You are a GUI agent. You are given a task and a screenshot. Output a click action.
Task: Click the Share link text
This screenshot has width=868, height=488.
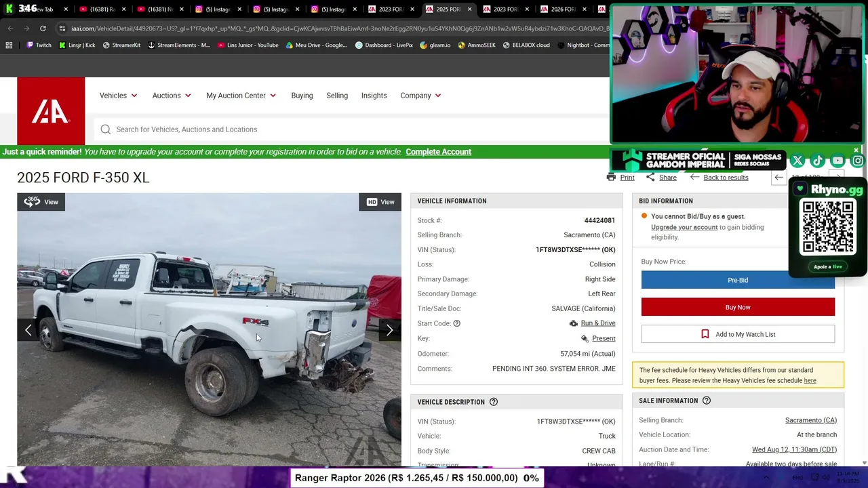tap(667, 178)
